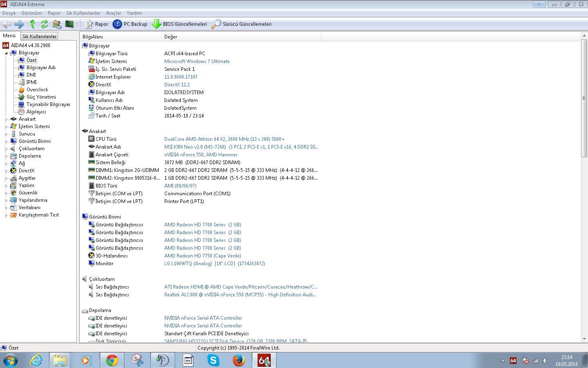This screenshot has width=588, height=368.
Task: Open Sürücü Güncellemeleri
Action: point(242,24)
